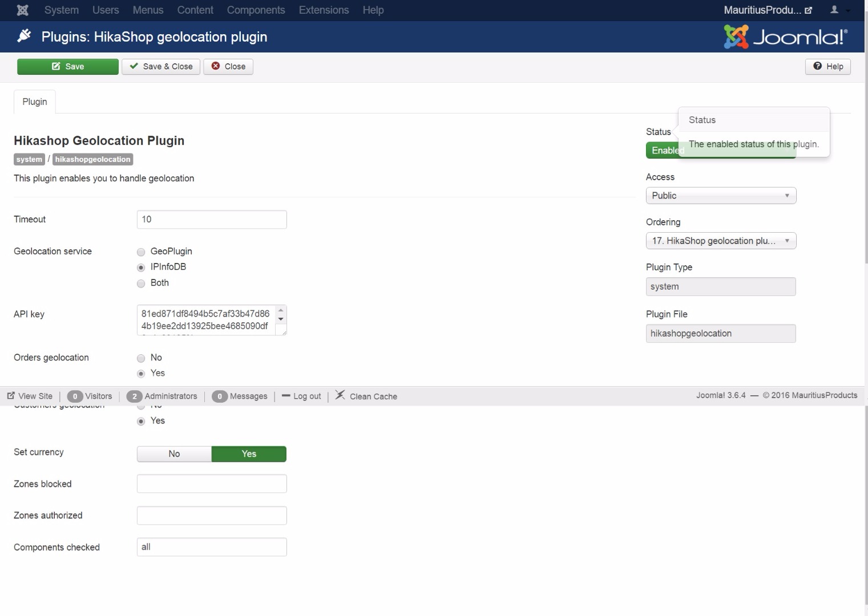Image resolution: width=868 pixels, height=616 pixels.
Task: Open the Access dropdown showing Public
Action: 721,196
